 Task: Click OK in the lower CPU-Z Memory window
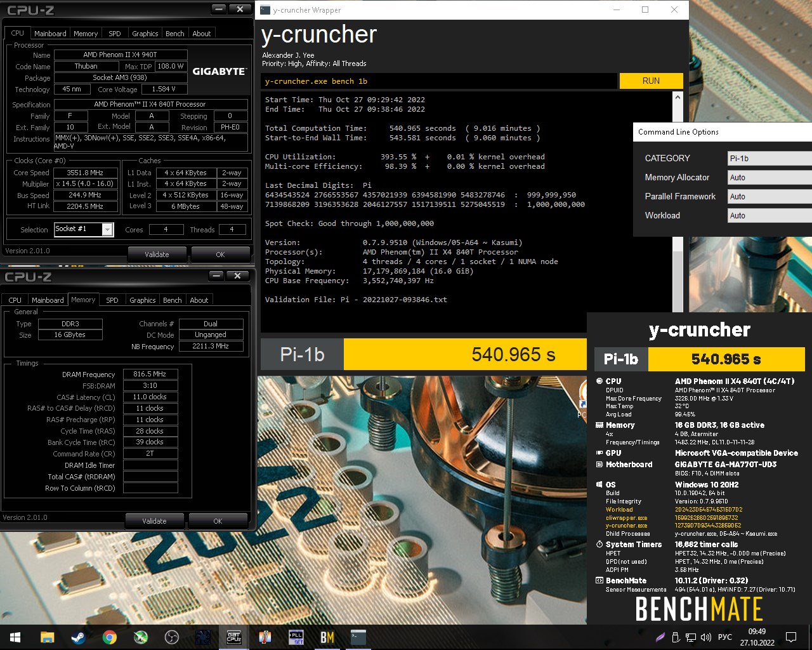tap(218, 521)
